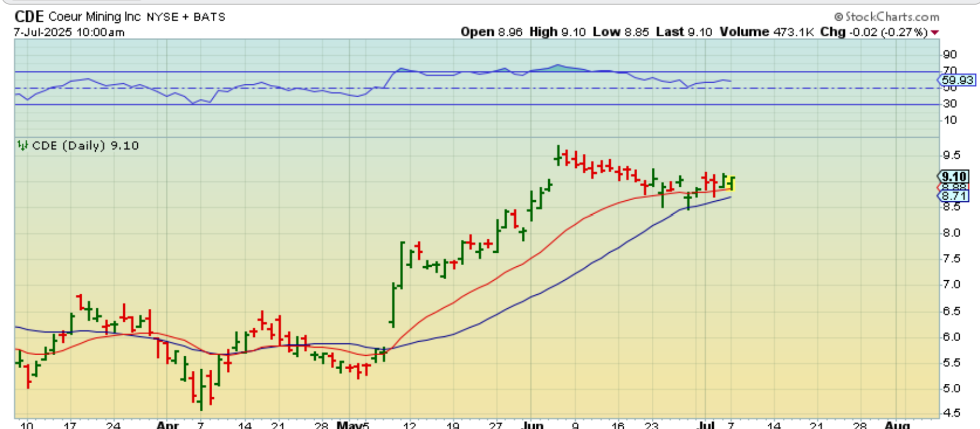Click the 27 date label on the axis
This screenshot has width=980, height=429.
pos(496,425)
